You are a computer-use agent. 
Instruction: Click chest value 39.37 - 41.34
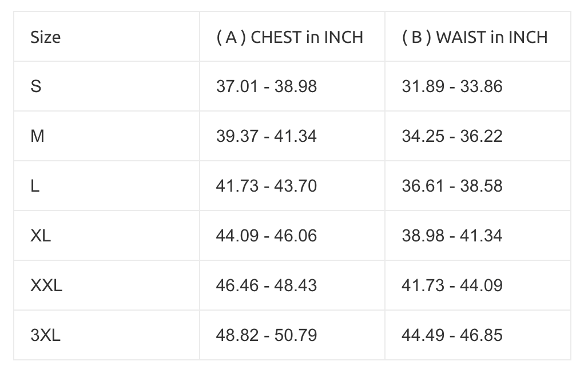[x=266, y=136]
